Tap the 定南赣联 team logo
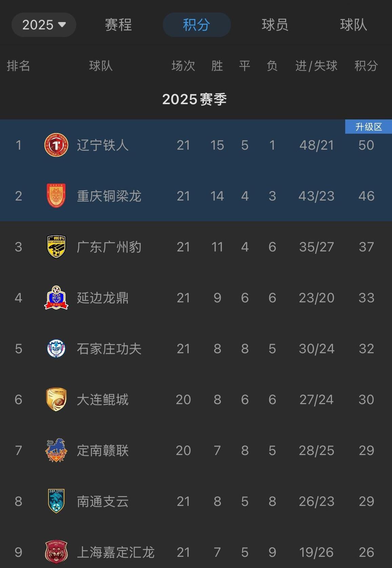Viewport: 392px width, 568px height. point(56,450)
